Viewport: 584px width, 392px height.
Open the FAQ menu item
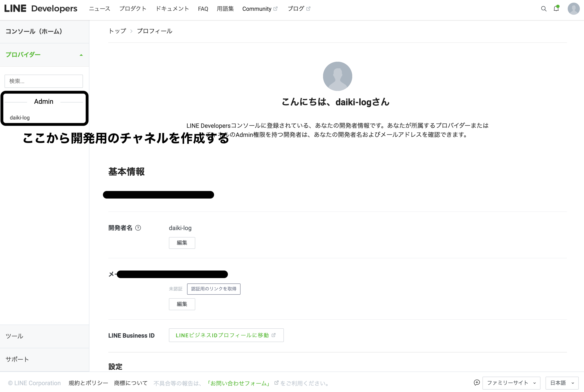(203, 9)
